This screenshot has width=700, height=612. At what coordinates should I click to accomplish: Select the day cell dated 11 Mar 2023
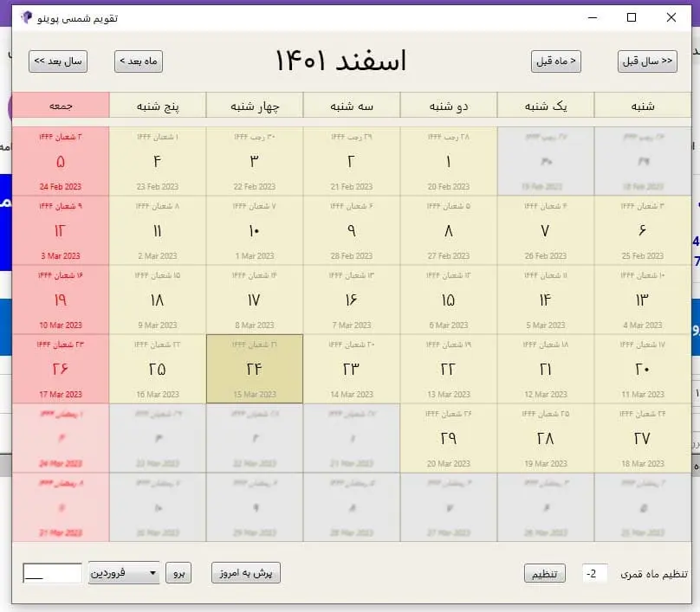point(643,369)
